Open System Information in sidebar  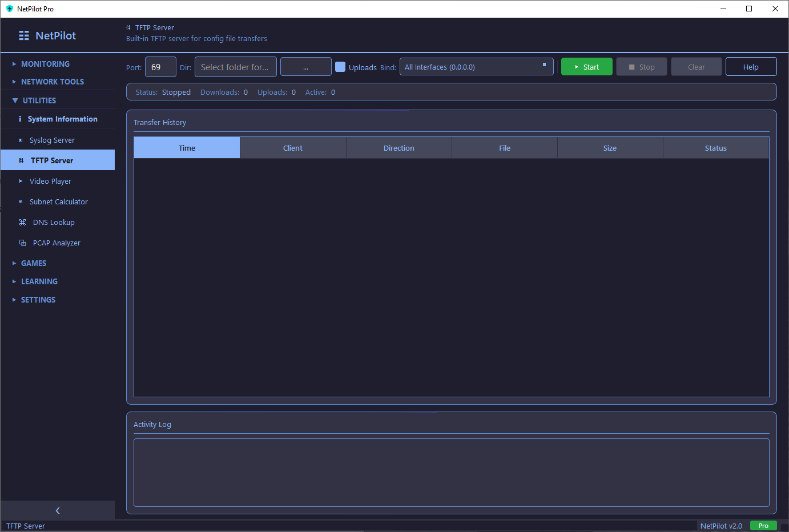[x=63, y=119]
